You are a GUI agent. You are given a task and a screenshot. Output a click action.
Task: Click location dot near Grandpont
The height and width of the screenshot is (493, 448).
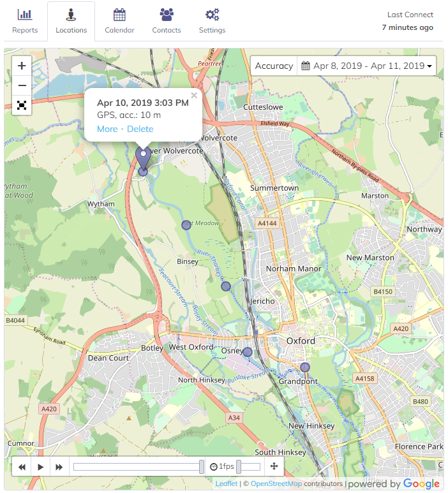pyautogui.click(x=305, y=367)
